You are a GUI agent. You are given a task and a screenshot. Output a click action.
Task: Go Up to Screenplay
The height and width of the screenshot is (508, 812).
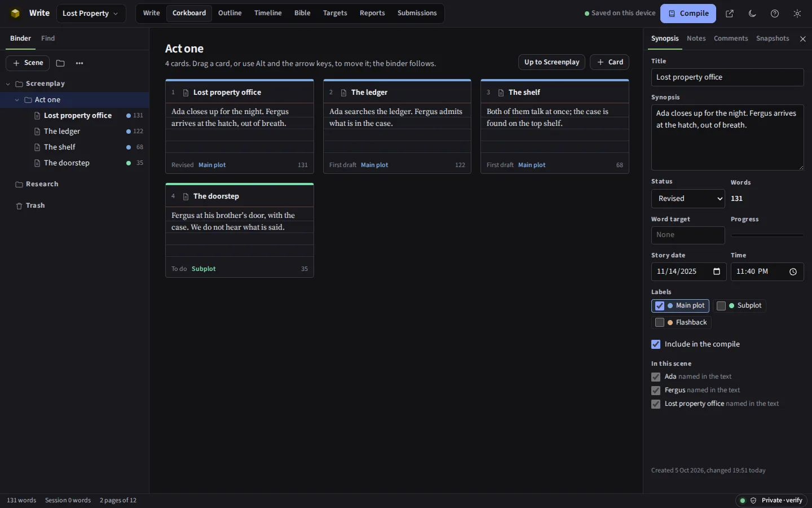551,62
